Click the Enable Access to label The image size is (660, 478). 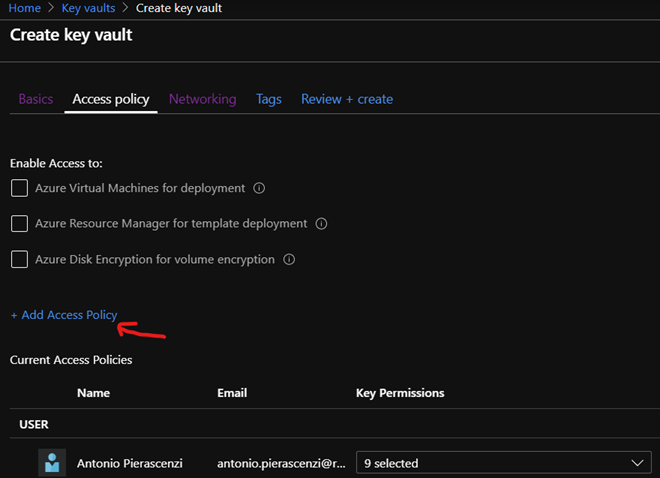pyautogui.click(x=56, y=163)
